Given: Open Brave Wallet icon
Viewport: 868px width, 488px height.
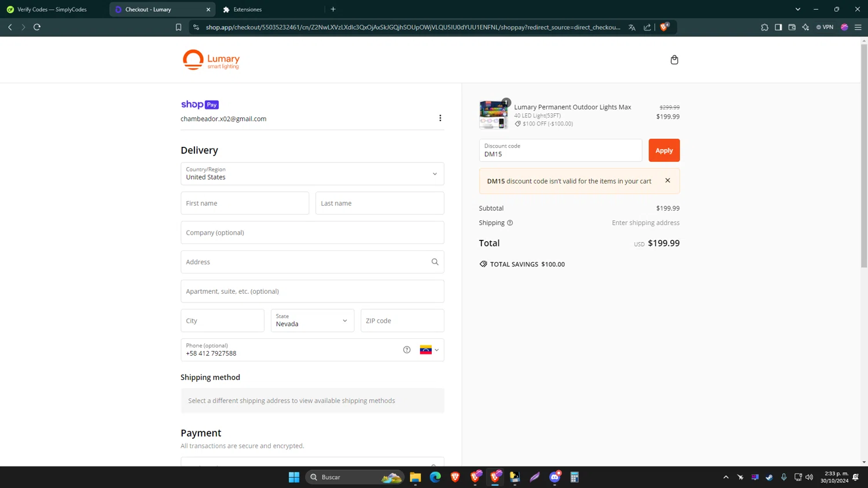Looking at the screenshot, I should pyautogui.click(x=792, y=27).
